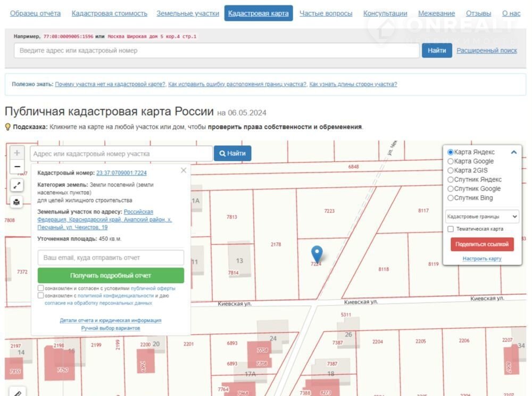Focus the email input for report
The image size is (532, 396).
tap(111, 258)
